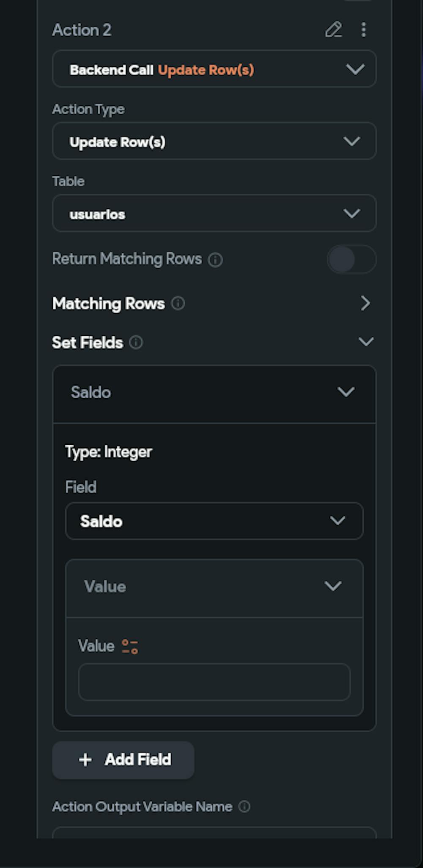423x868 pixels.
Task: Click the orange variable settings icon next to Value
Action: pos(130,646)
